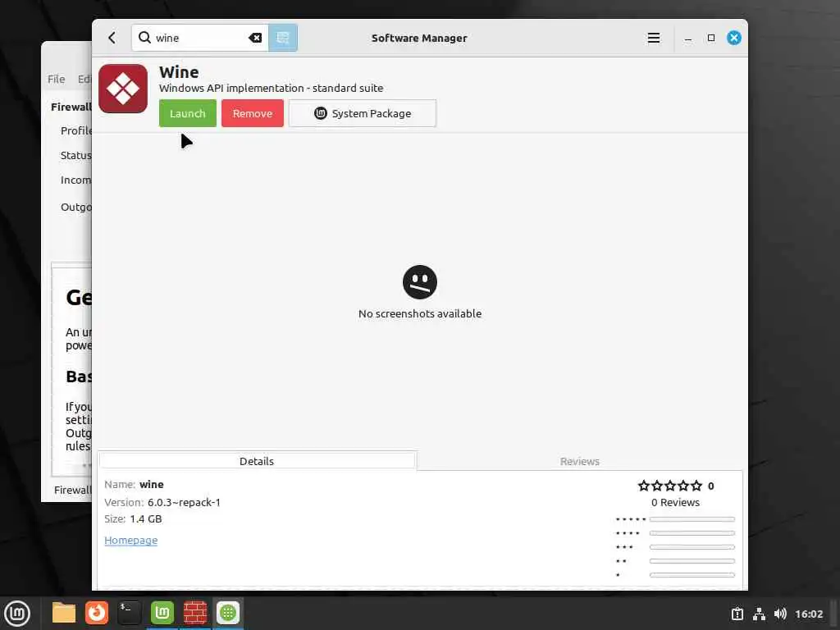
Task: Clear the wine search text
Action: (255, 38)
